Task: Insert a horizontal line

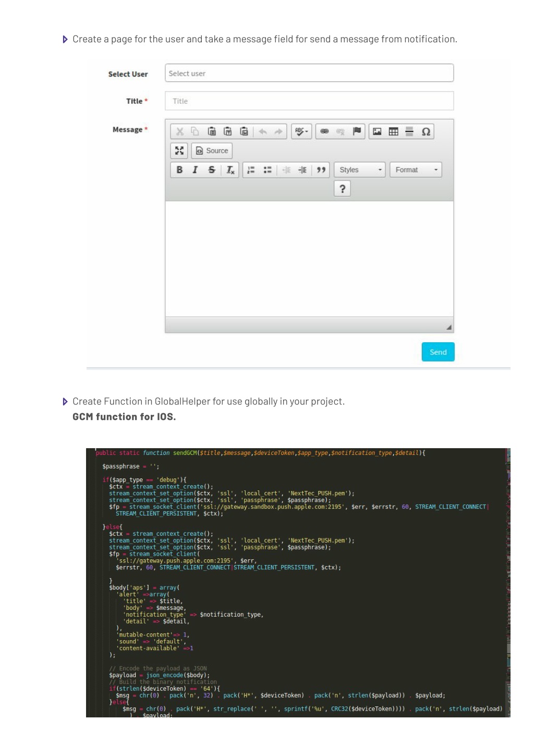Action: pos(409,131)
